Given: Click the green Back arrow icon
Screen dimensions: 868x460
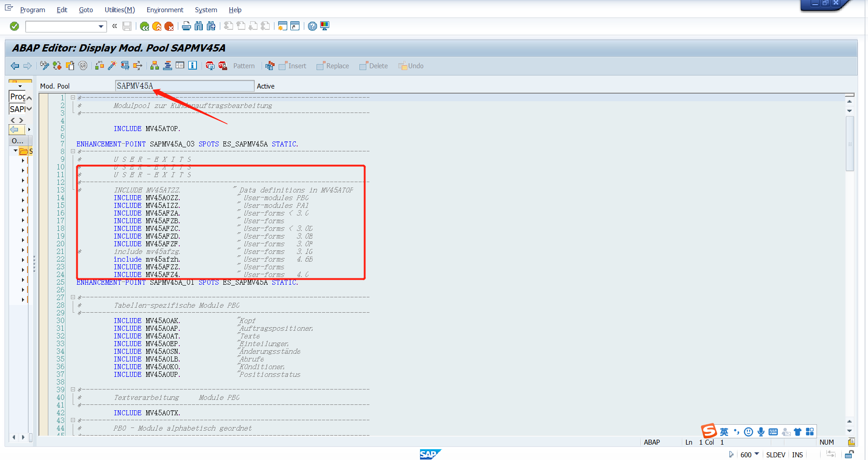Looking at the screenshot, I should coord(144,26).
